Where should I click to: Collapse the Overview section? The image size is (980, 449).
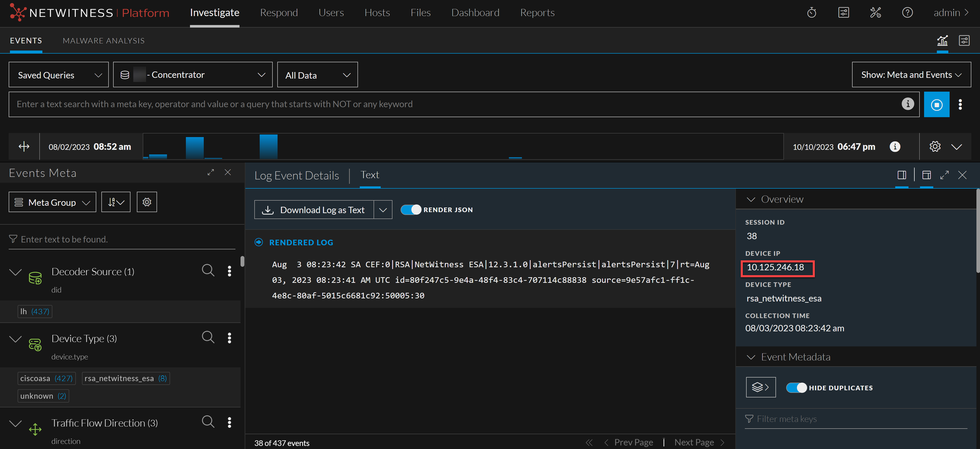[751, 200]
